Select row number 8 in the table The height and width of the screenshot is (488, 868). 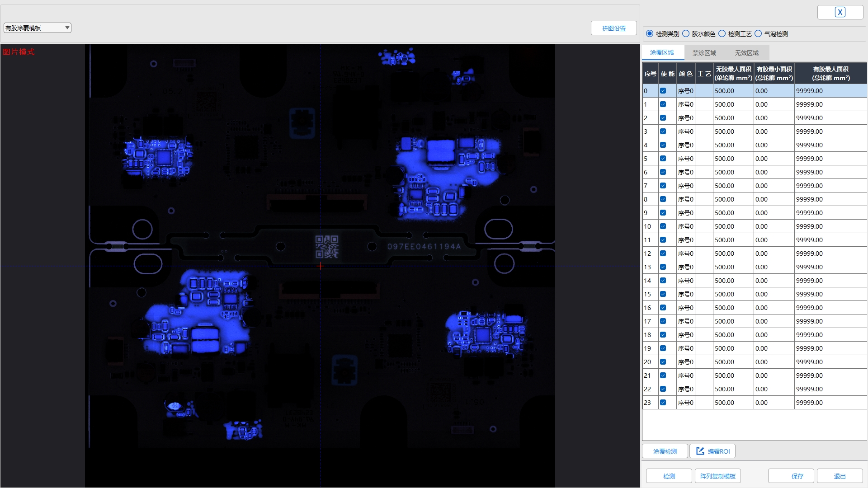click(651, 199)
